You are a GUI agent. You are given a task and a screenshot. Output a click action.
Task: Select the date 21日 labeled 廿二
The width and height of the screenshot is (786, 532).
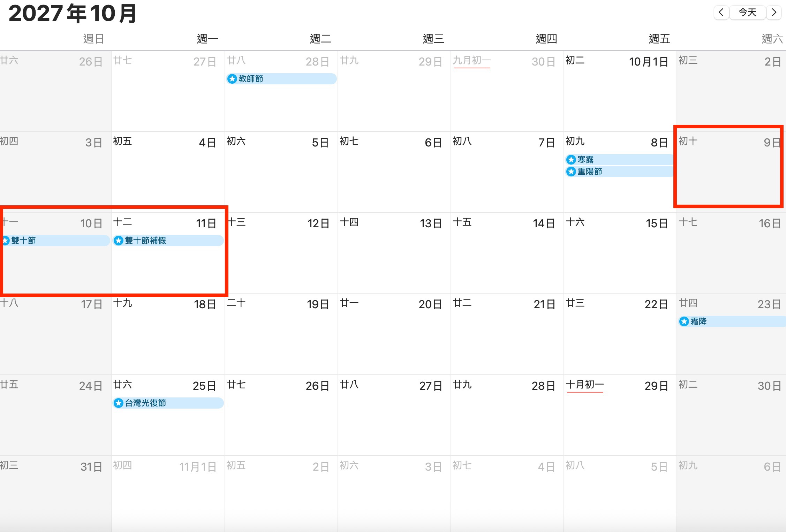click(x=544, y=304)
